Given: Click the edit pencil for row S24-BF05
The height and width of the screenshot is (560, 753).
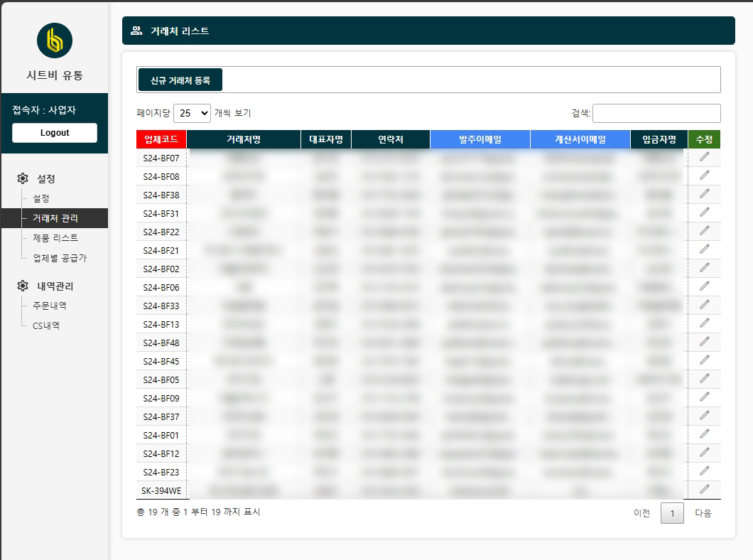Looking at the screenshot, I should 703,379.
